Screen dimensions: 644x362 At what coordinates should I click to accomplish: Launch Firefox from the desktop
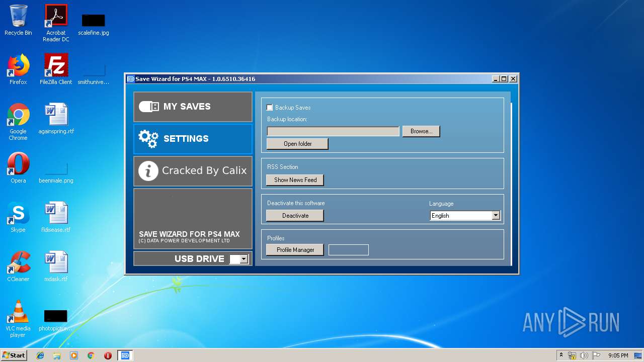[18, 69]
